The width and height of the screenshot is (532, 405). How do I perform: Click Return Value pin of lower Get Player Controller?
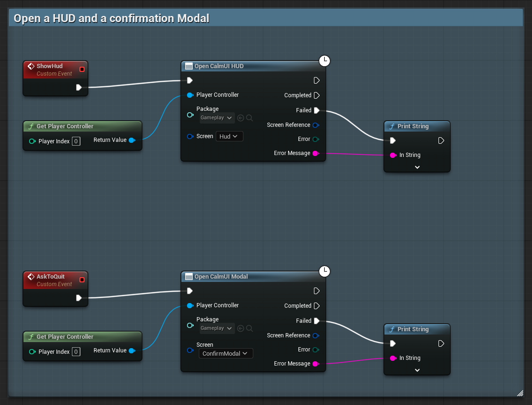tap(132, 350)
